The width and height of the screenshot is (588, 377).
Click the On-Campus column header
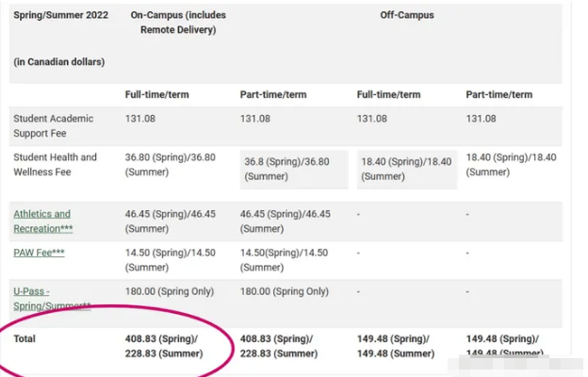pos(178,23)
